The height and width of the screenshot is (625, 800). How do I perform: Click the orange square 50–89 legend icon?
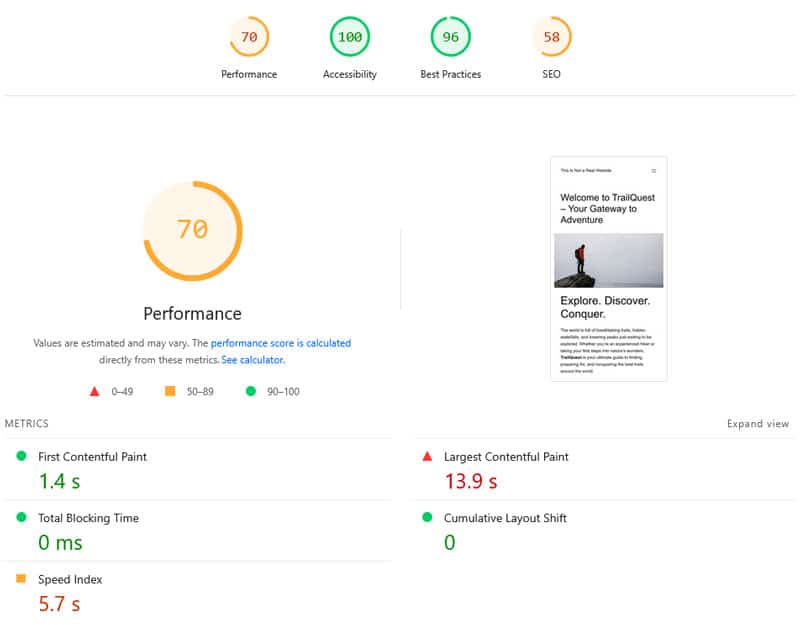click(170, 391)
